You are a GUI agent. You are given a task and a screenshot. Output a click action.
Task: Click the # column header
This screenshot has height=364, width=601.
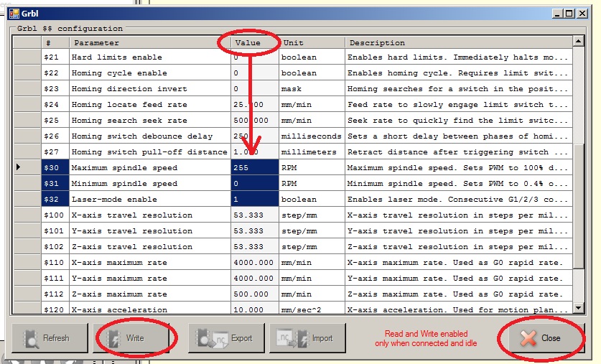(x=55, y=42)
